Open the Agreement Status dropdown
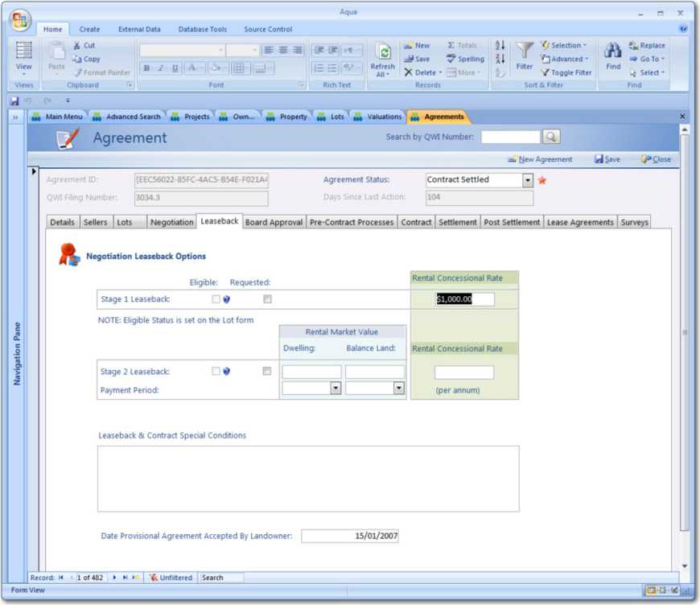Viewport: 700px width, 605px height. tap(528, 180)
